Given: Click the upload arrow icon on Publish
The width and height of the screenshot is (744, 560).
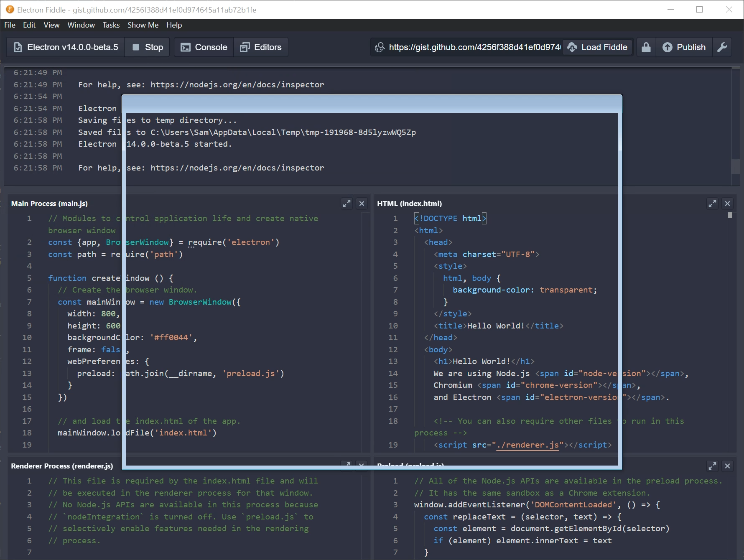Looking at the screenshot, I should pos(668,47).
